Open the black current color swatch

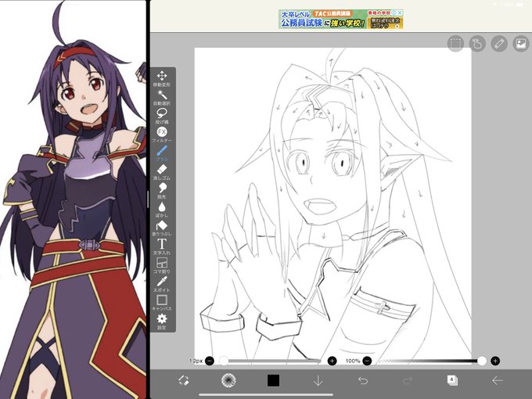(x=273, y=380)
